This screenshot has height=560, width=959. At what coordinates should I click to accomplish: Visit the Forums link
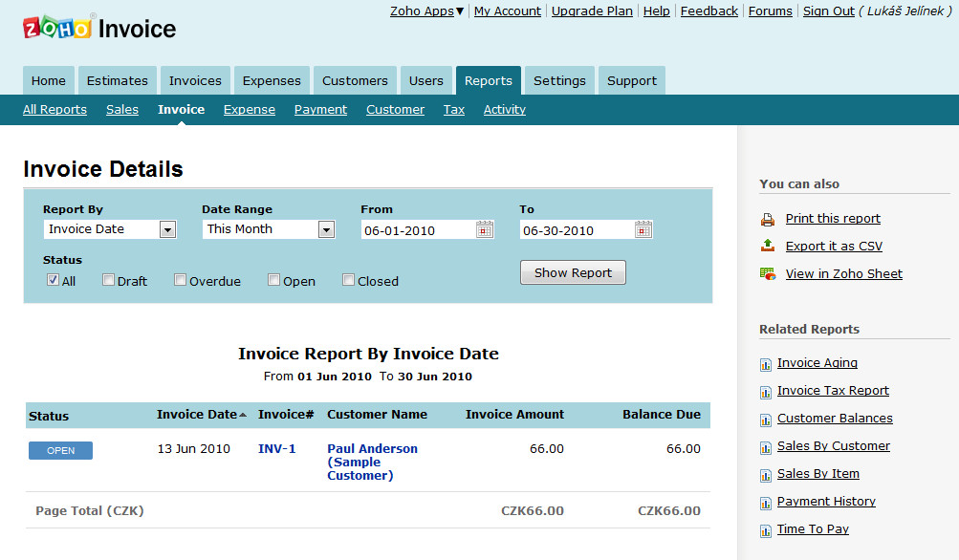click(x=771, y=11)
